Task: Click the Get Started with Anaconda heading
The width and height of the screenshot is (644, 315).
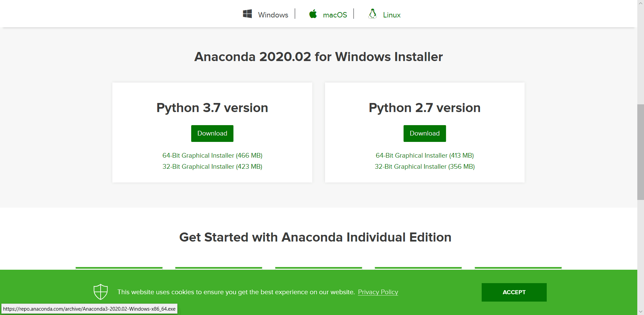Action: (x=315, y=237)
